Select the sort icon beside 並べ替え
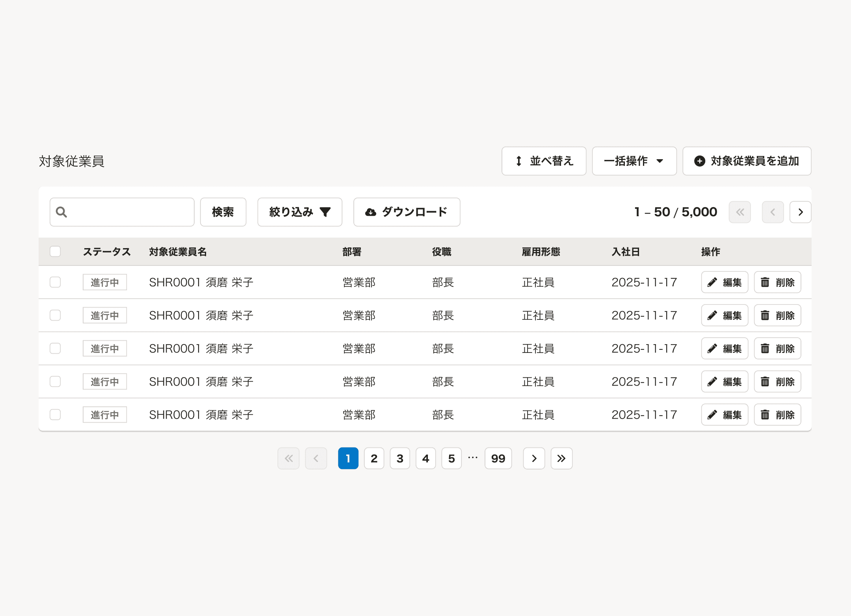This screenshot has width=851, height=616. click(518, 161)
